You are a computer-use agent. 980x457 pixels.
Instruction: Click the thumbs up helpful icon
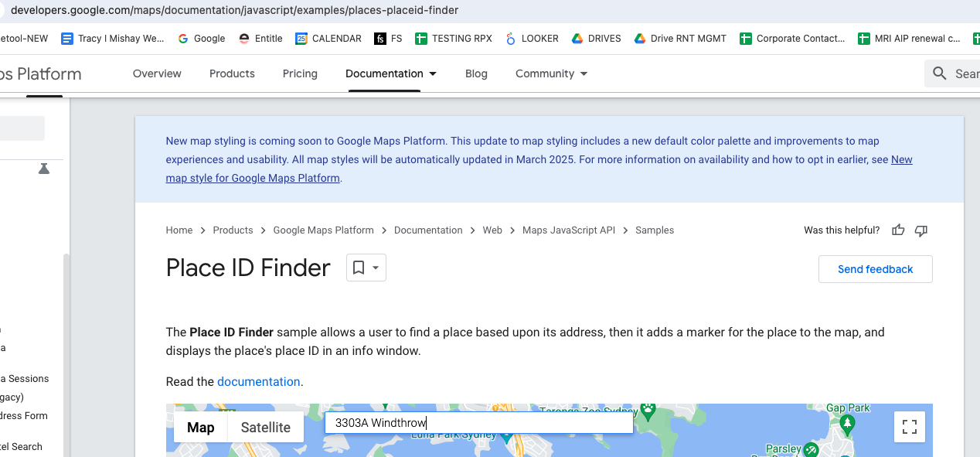point(898,230)
